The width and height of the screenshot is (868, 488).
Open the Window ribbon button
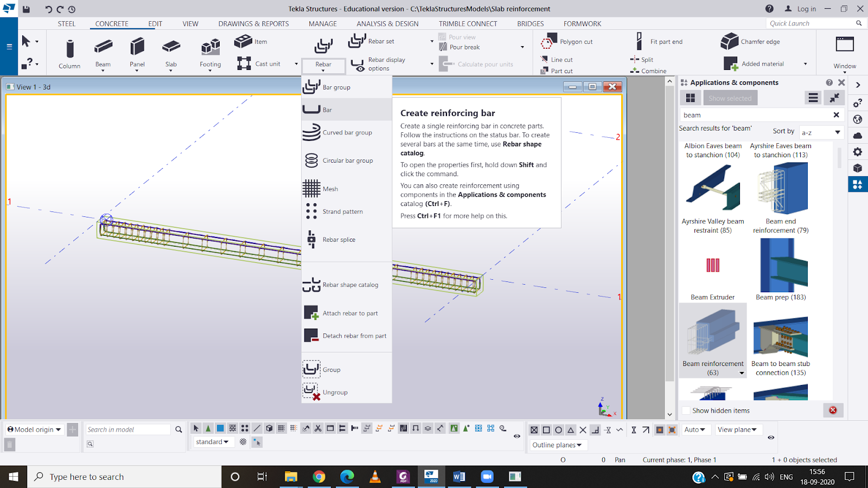(845, 53)
